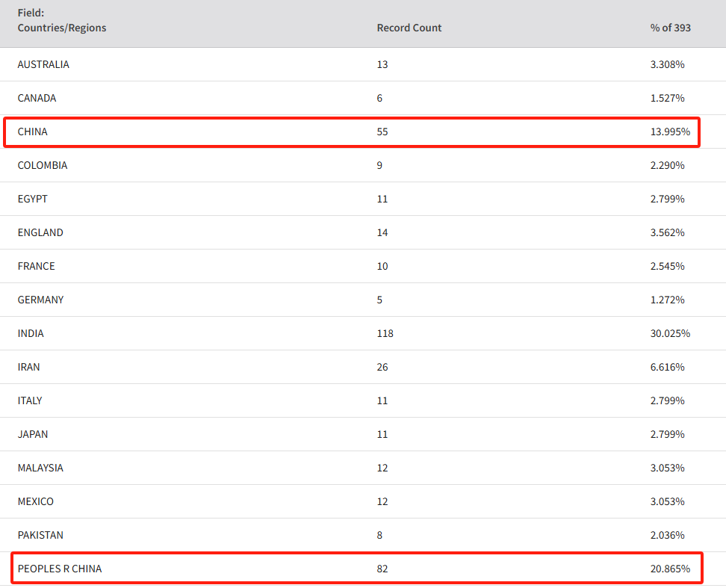Select the PEOPLES R CHINA entry
Screen dimensions: 726x588
[x=60, y=569]
